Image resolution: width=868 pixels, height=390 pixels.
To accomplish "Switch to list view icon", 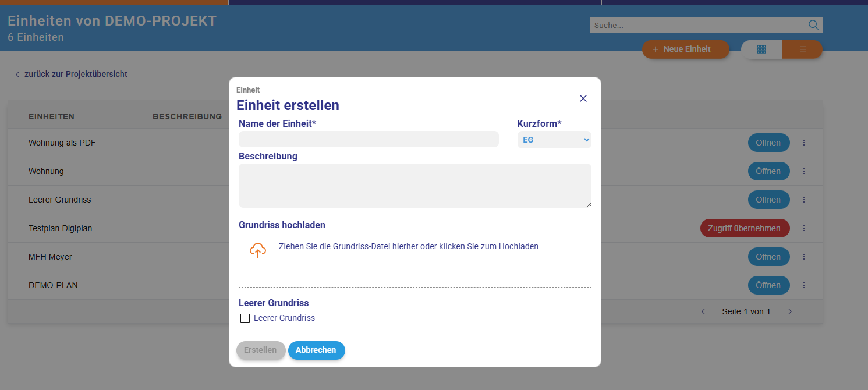I will [x=802, y=49].
